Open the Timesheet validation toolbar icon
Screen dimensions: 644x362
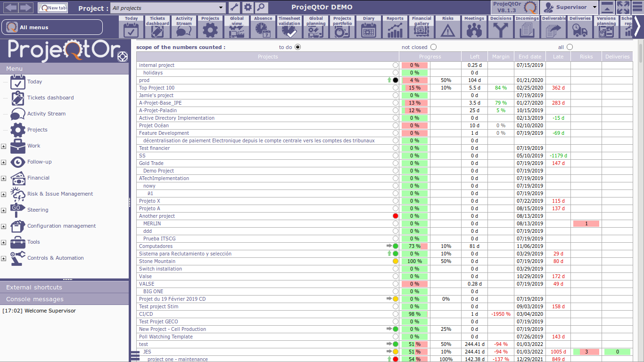(289, 27)
